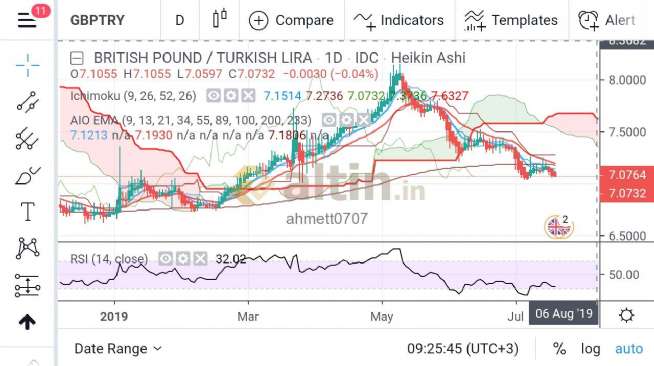The width and height of the screenshot is (654, 366).
Task: Open indicator Templates menu
Action: tap(511, 20)
